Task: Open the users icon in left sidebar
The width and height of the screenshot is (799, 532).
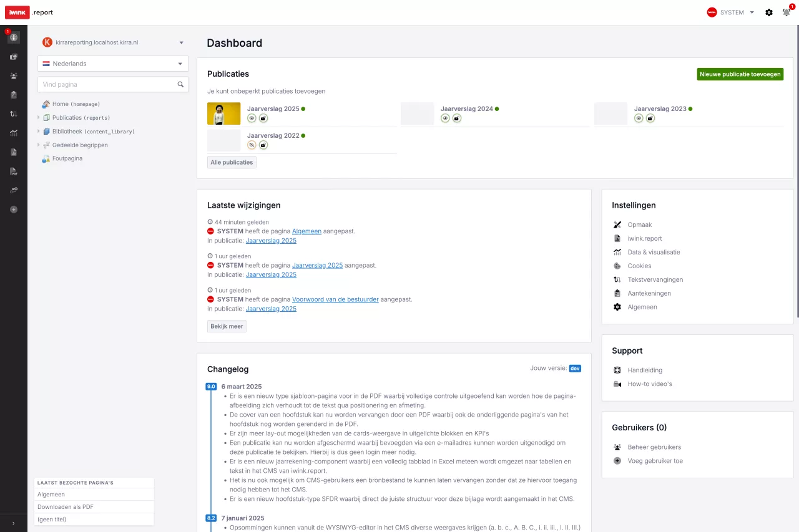Action: pos(14,75)
